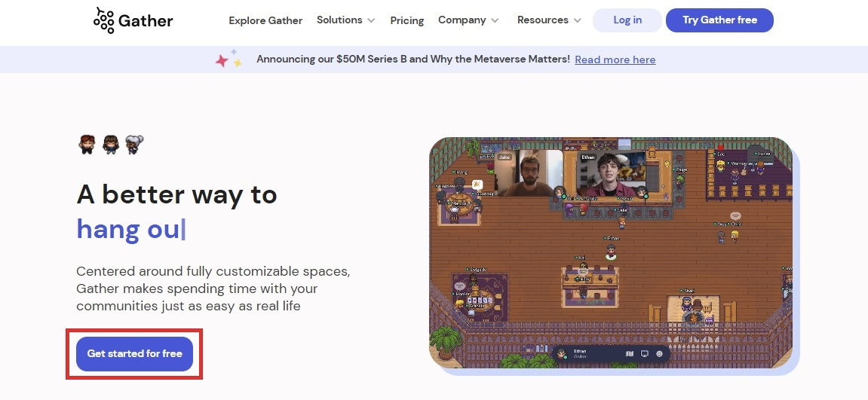Click Ethan's video tile
868x400 pixels.
(611, 174)
